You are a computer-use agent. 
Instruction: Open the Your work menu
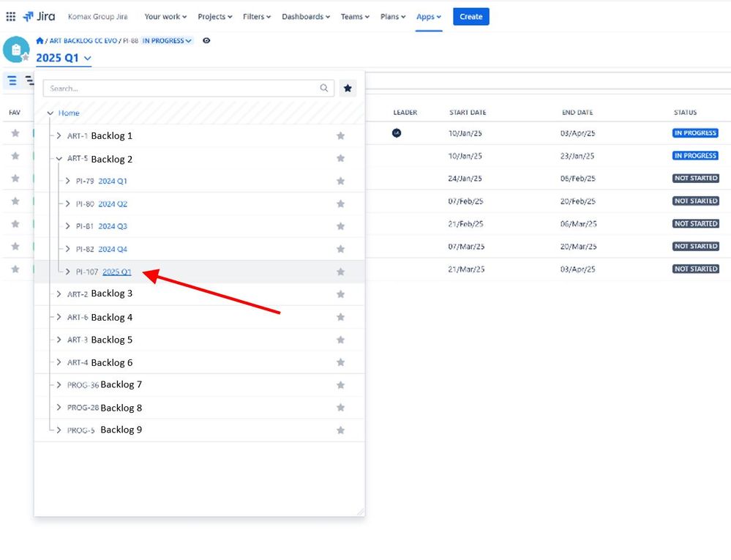165,17
